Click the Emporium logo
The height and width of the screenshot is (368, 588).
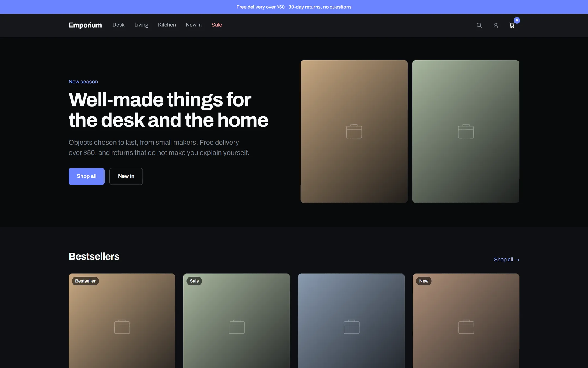tap(85, 25)
